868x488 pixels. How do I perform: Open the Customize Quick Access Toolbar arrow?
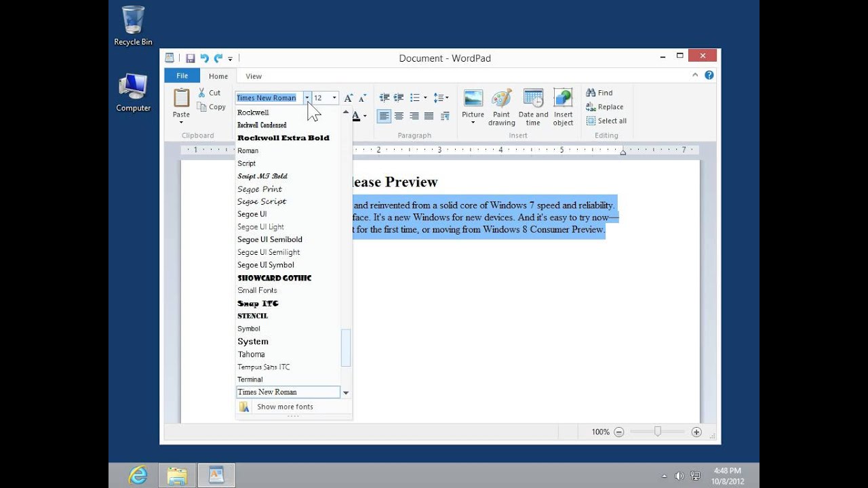[230, 59]
